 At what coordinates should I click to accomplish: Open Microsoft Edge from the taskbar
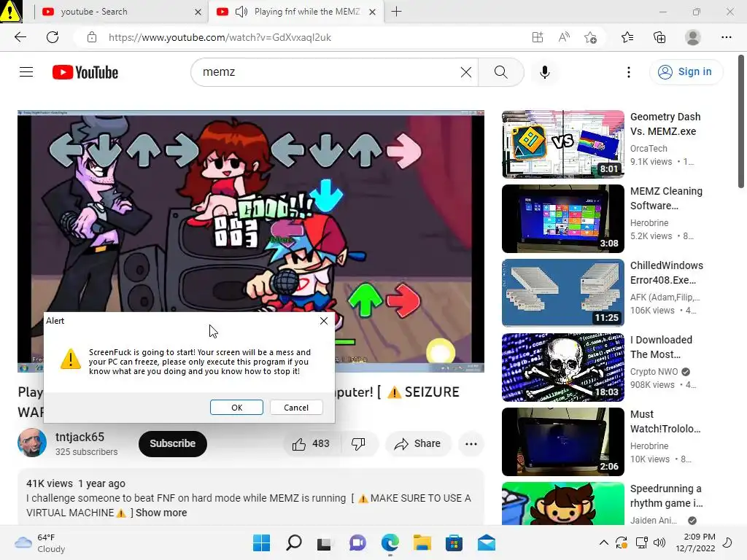click(390, 542)
